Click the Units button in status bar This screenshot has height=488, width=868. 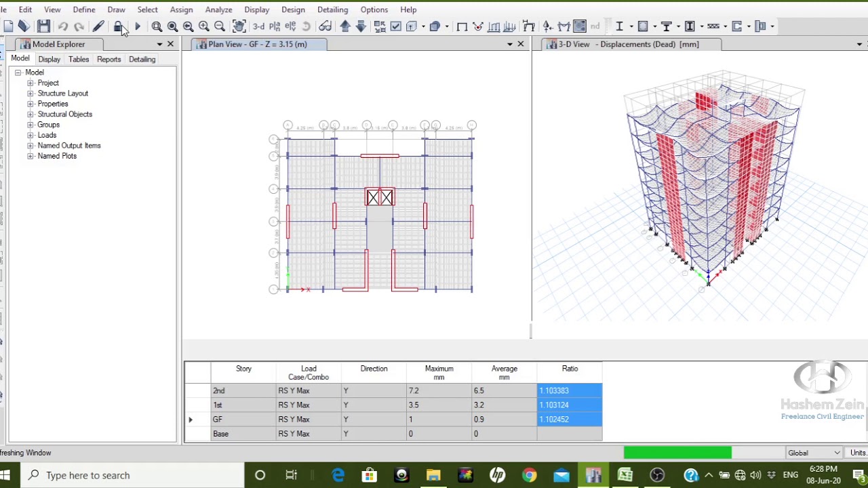pos(858,453)
